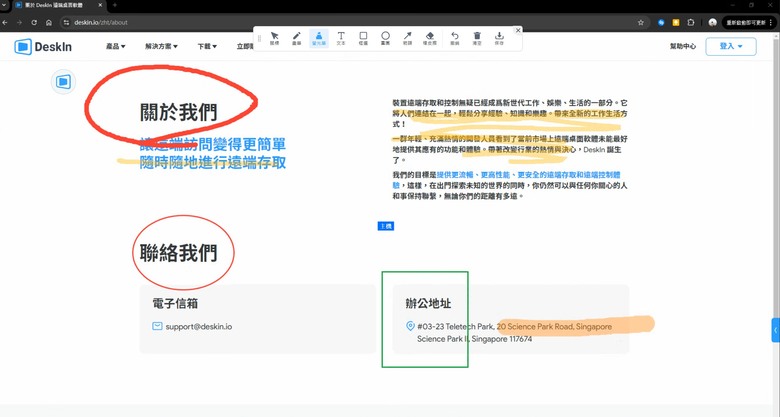This screenshot has height=417, width=780.
Task: Click the 辦公地址 card title
Action: [x=428, y=304]
